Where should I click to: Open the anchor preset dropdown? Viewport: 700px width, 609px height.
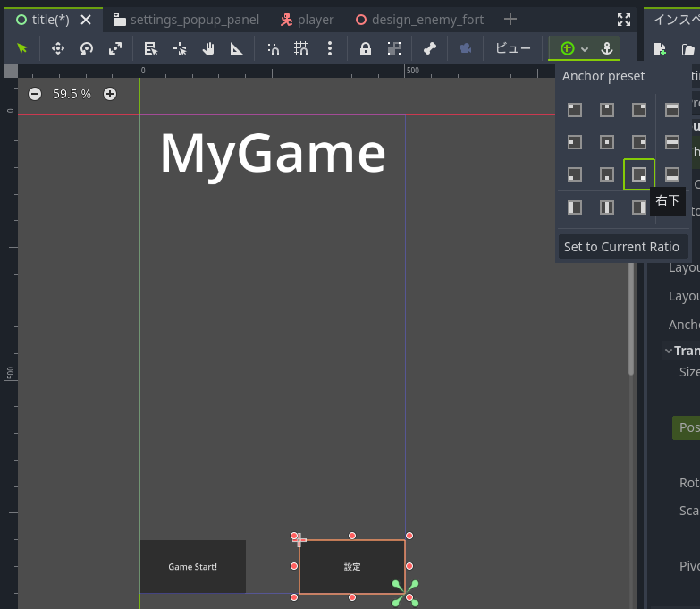(574, 48)
